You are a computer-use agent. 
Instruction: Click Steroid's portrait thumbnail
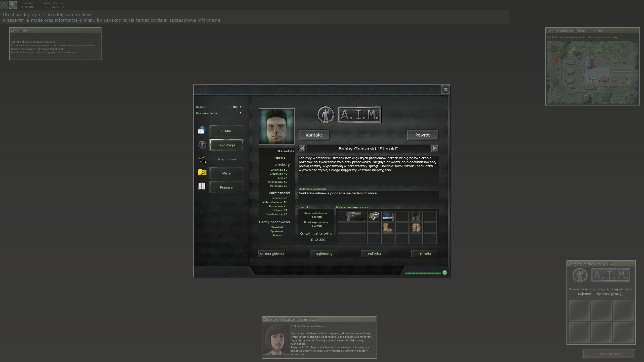coord(276,126)
